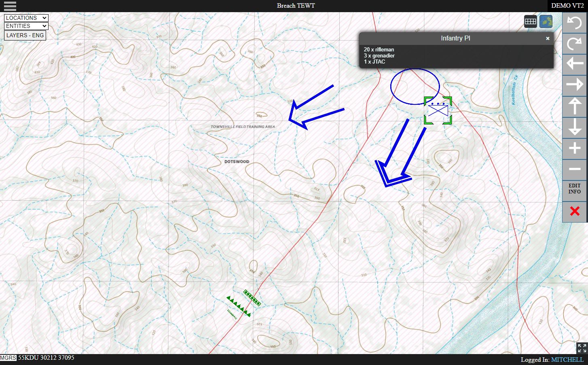Open the MITCHELL logged-in user link
588x365 pixels.
tap(567, 359)
